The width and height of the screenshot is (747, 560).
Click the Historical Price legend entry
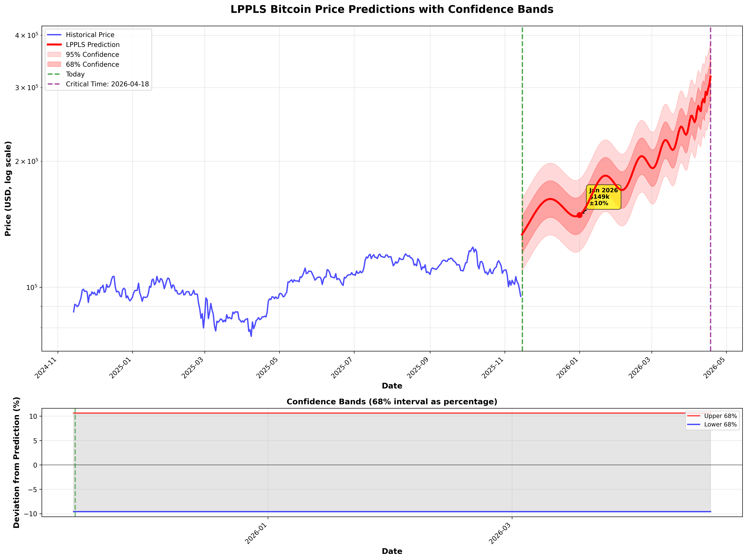90,35
